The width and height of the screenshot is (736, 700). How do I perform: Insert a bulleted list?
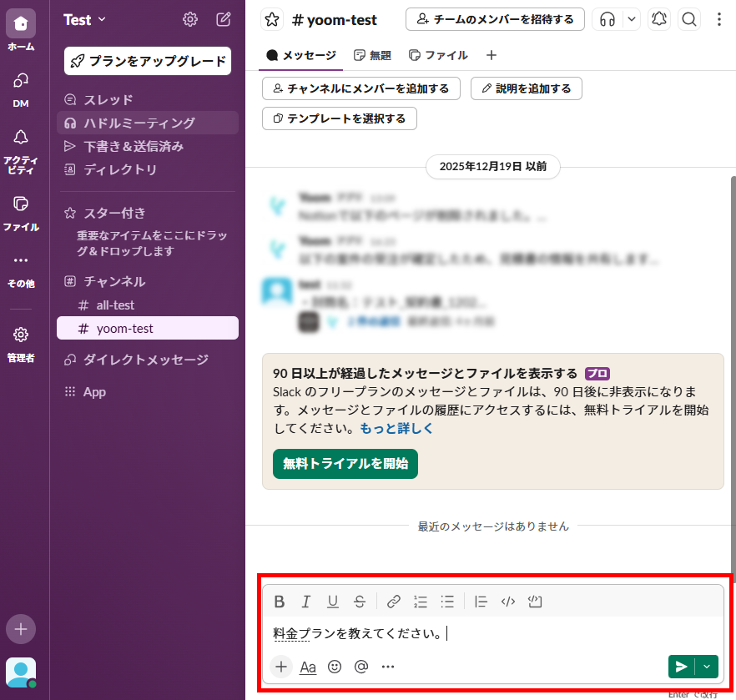(447, 602)
